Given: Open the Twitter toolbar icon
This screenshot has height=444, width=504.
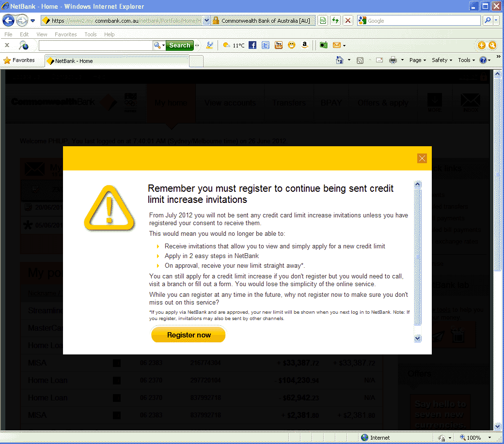Looking at the screenshot, I should pos(266,45).
